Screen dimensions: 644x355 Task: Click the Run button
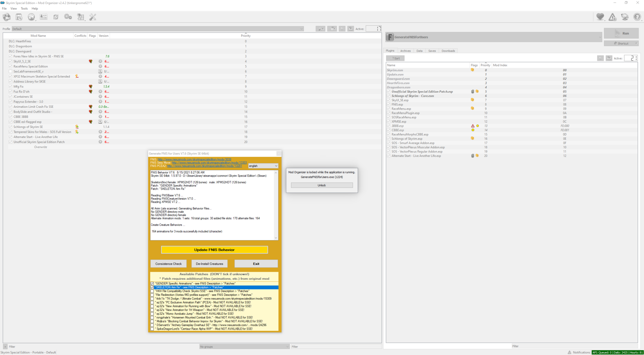point(621,33)
